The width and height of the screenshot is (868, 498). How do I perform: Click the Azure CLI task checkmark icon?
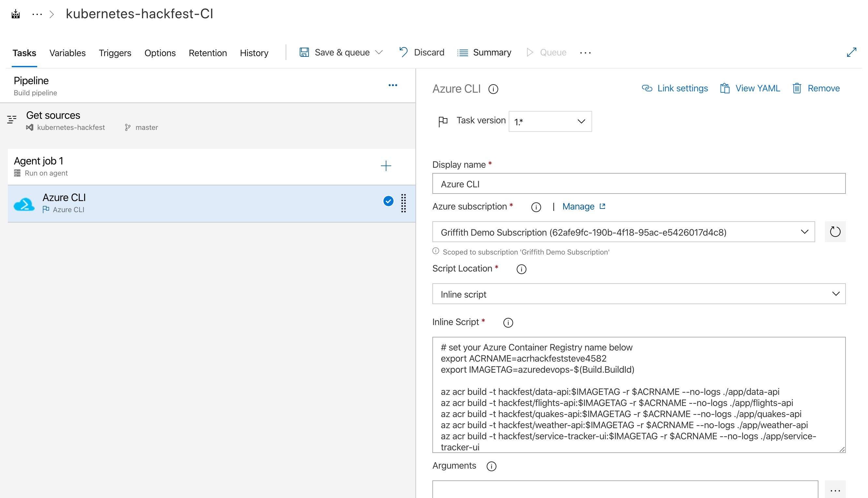click(388, 201)
